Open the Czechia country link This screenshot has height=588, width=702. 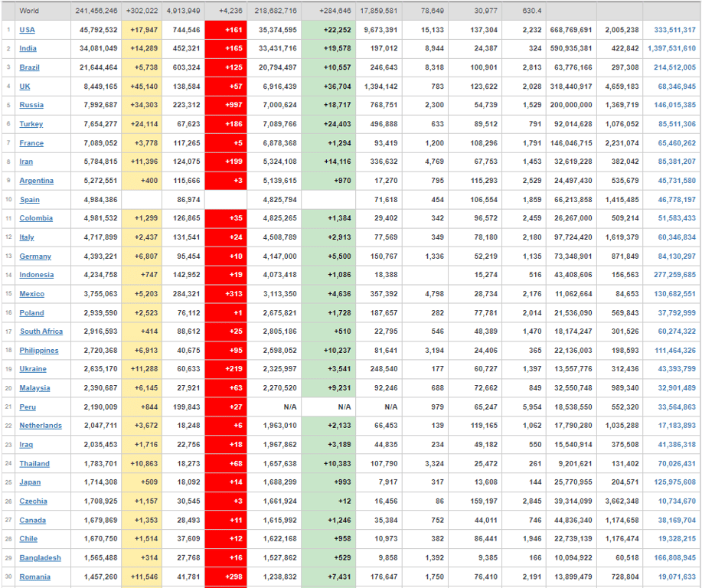[x=33, y=501]
